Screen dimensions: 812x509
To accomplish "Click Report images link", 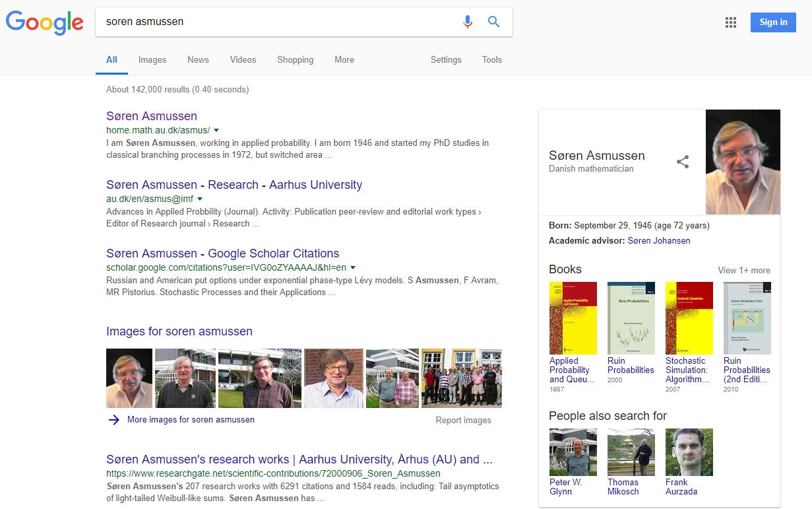I will point(464,421).
